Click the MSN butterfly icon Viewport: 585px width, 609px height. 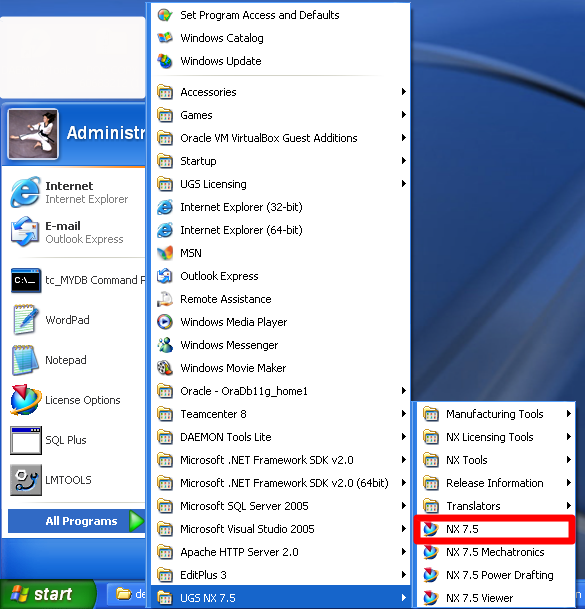click(x=165, y=253)
